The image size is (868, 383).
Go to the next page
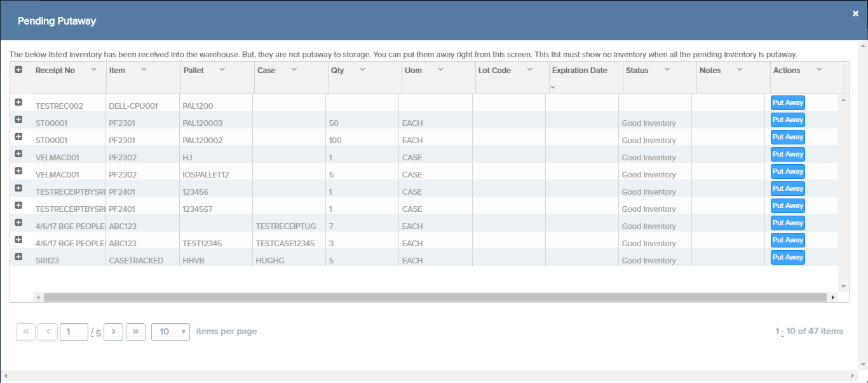point(113,331)
